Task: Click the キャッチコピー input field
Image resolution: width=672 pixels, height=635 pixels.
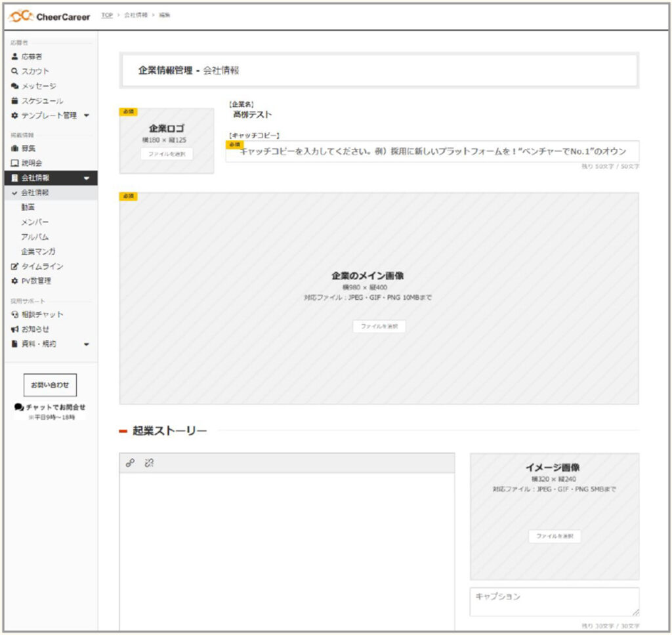Action: tap(432, 152)
